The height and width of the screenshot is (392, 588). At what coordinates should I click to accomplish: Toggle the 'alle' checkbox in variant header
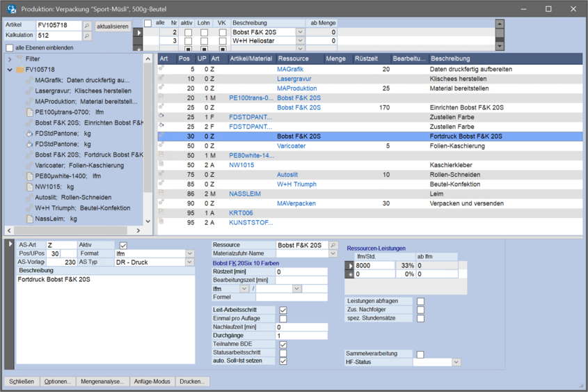tap(148, 24)
